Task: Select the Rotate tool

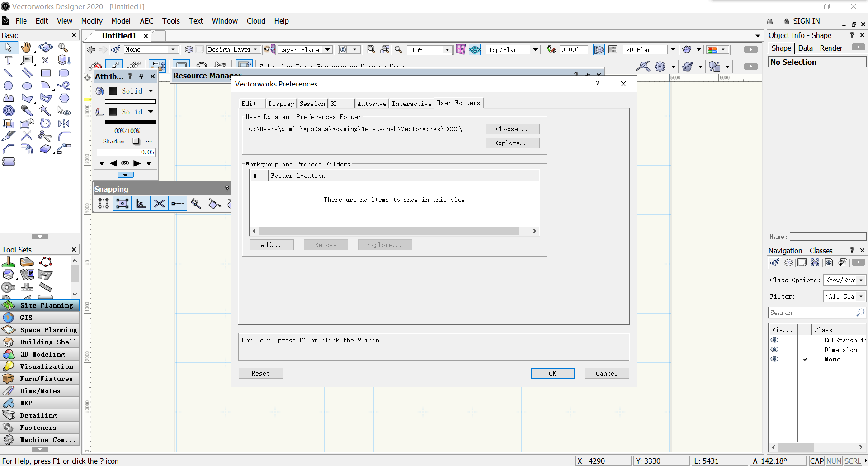Action: (x=45, y=123)
